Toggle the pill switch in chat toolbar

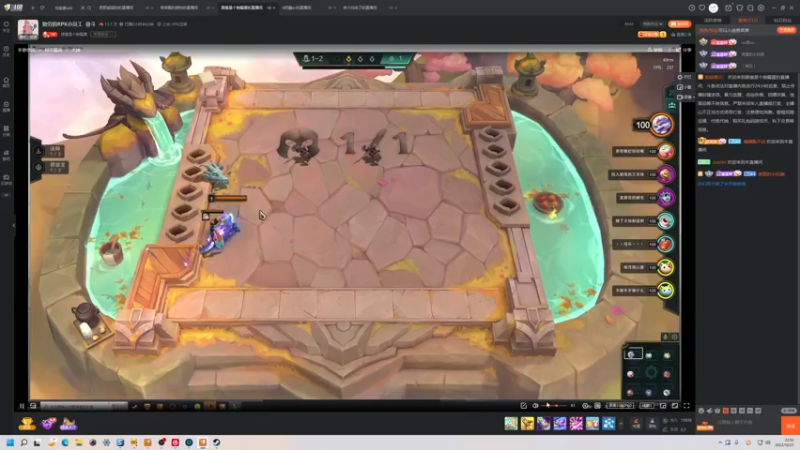click(789, 410)
